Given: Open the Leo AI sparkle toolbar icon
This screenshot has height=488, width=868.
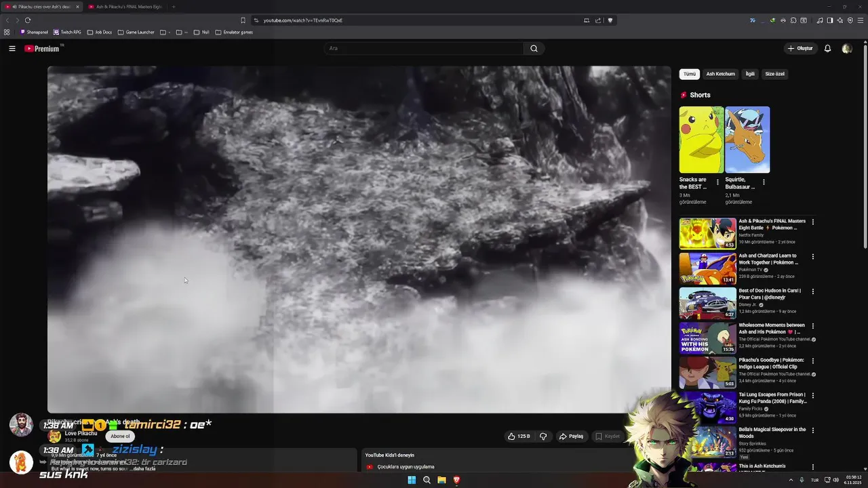Looking at the screenshot, I should (x=840, y=20).
